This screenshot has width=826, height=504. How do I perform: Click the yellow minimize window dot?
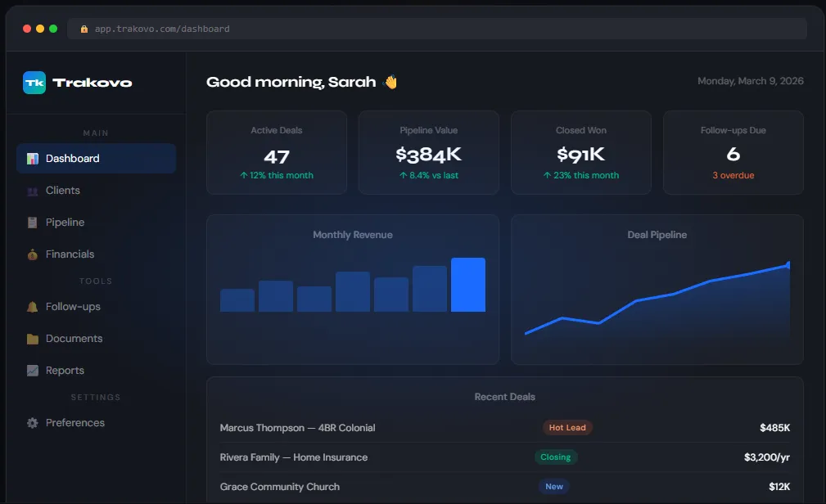tap(40, 29)
